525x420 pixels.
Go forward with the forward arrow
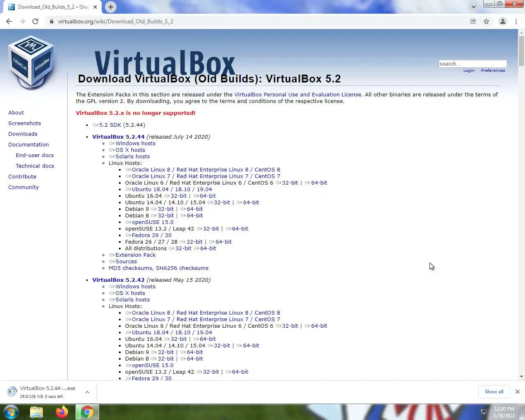tap(22, 21)
